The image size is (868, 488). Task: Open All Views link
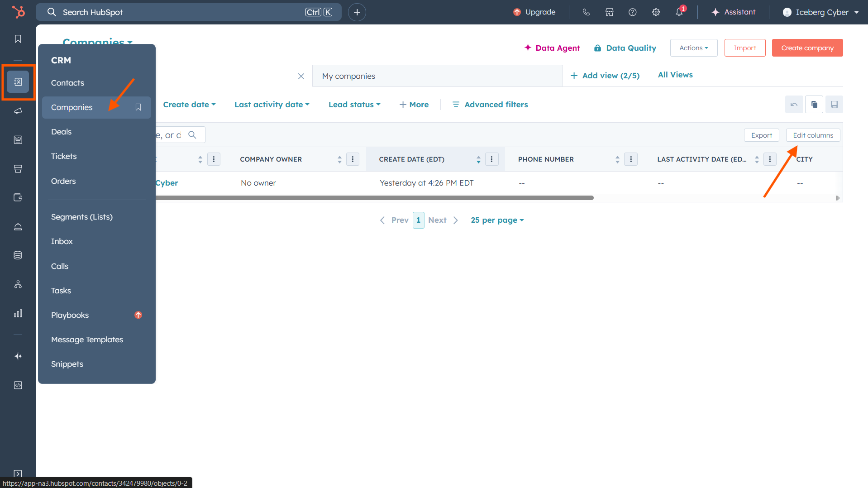[675, 75]
